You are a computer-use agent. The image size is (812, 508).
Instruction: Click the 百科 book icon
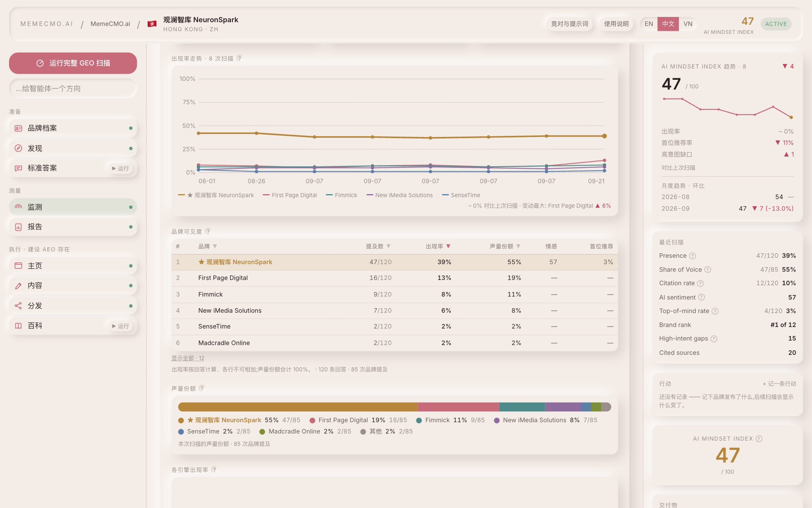18,326
